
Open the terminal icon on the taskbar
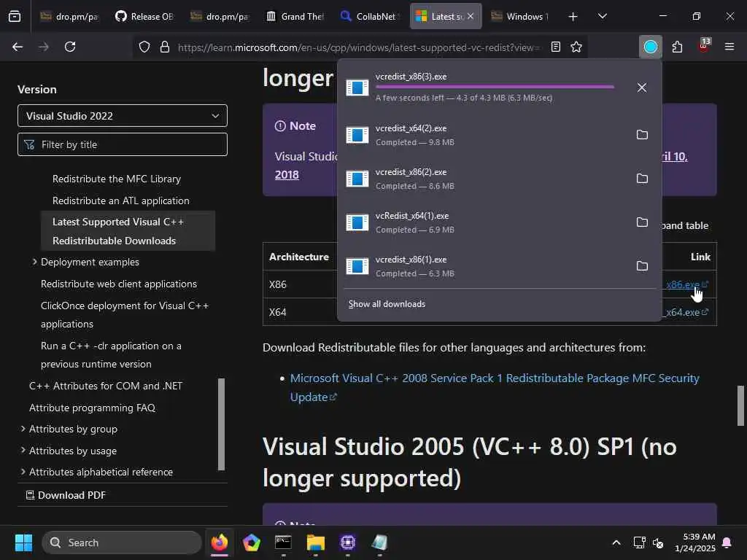point(284,542)
